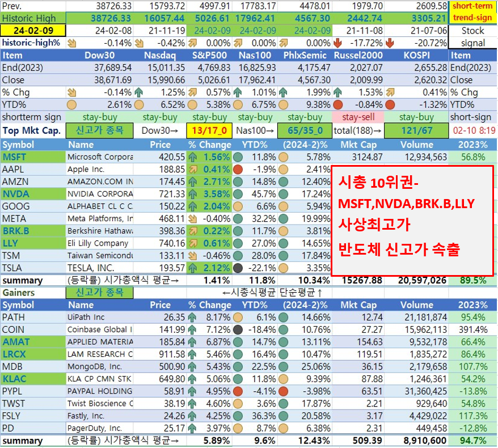Screen dimensions: 498x448
Task: Select the timestamp 02-10 8:19 cell
Action: (x=474, y=130)
